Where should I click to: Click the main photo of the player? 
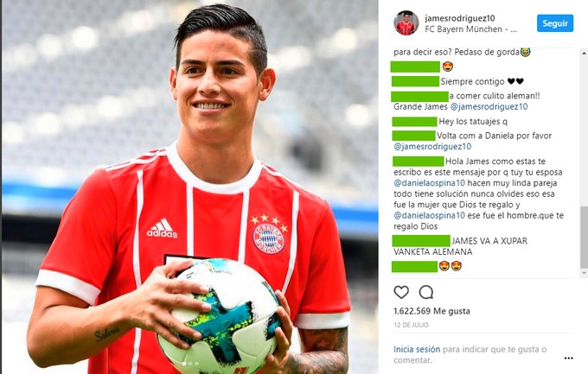(189, 187)
